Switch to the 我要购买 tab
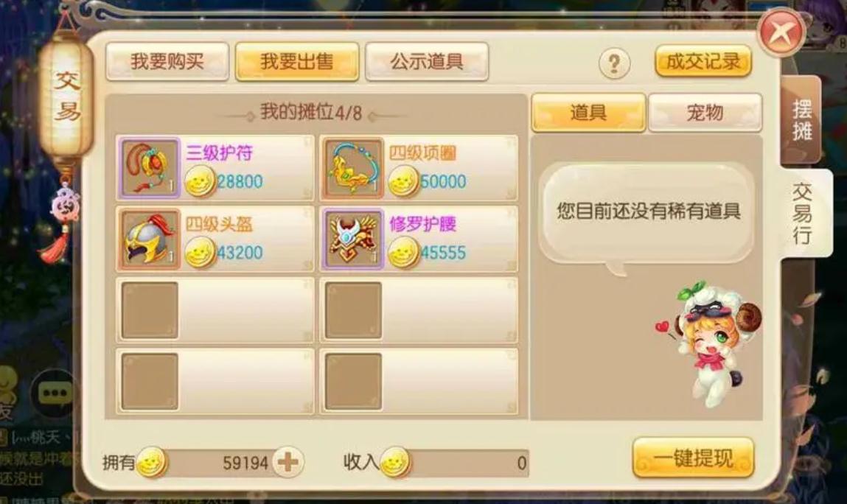Viewport: 847px width, 504px height. (x=167, y=62)
